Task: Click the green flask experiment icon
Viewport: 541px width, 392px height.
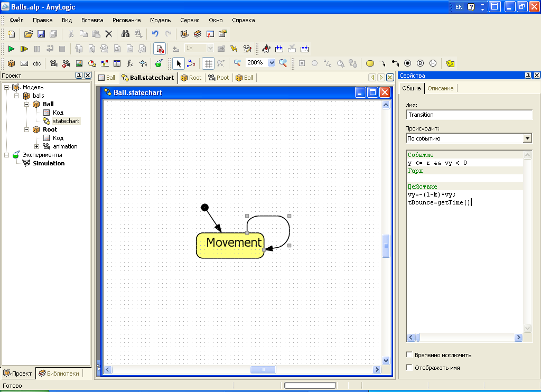Action: tap(158, 63)
